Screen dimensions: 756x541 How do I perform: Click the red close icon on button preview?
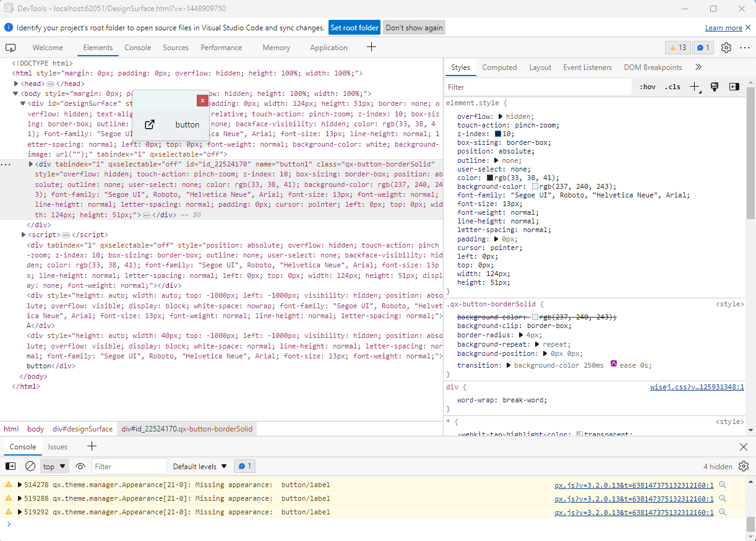pos(202,100)
